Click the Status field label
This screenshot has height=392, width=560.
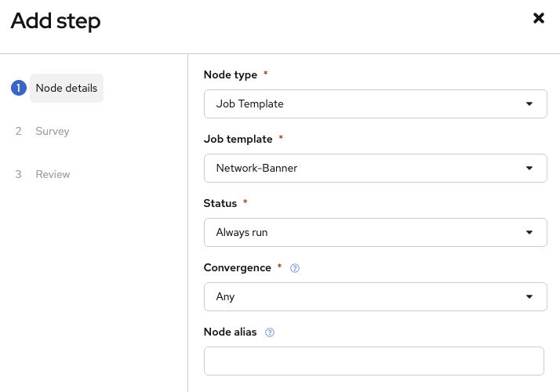(220, 204)
